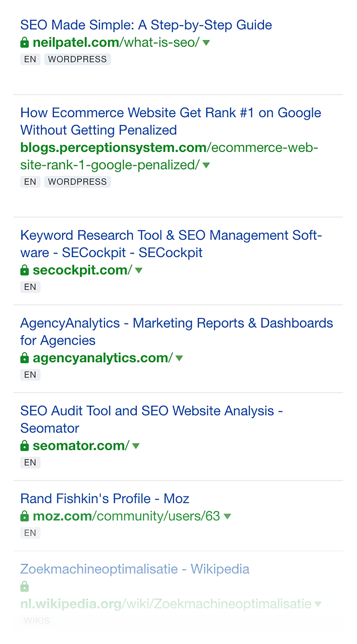Open the 'SEO Made Simple' guide link
The width and height of the screenshot is (357, 644).
[x=146, y=25]
